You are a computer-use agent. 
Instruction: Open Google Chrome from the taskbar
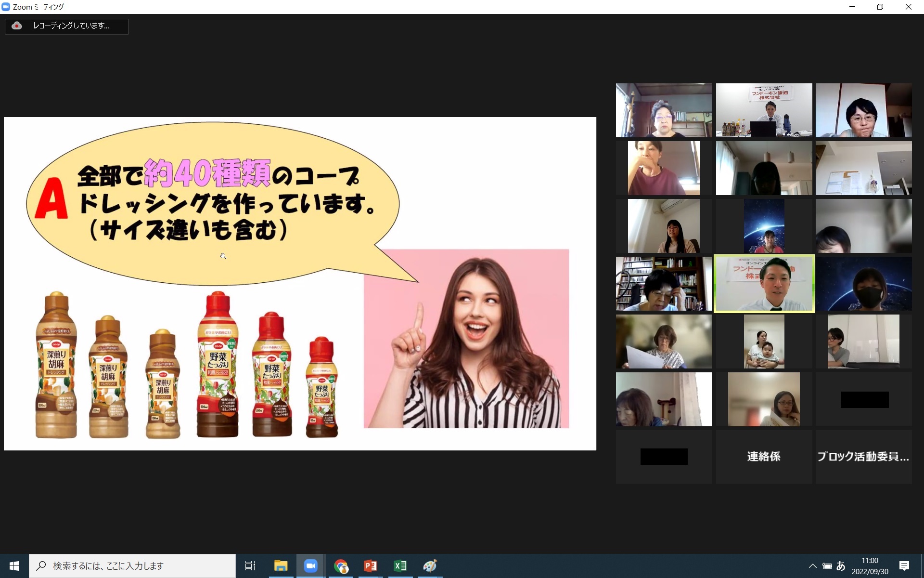[x=341, y=566]
